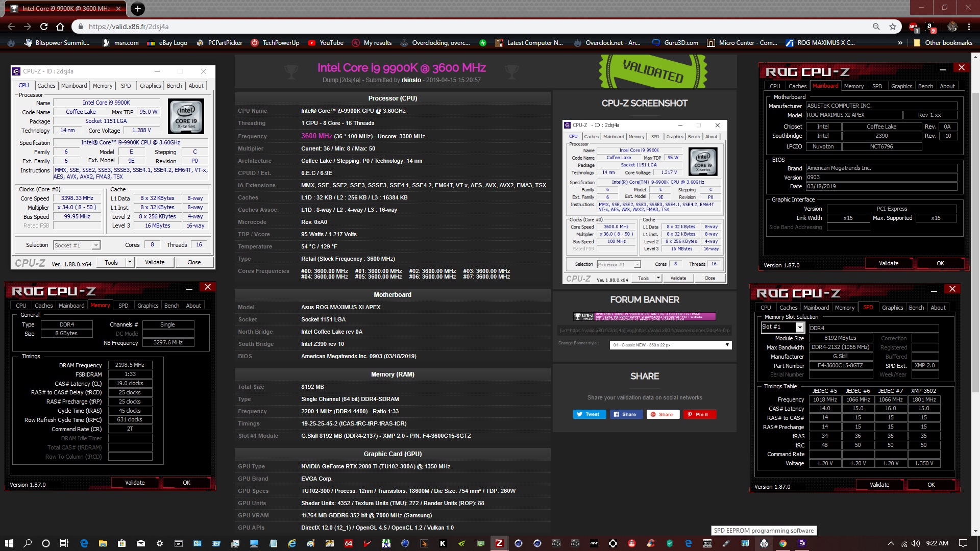Pin the validation on Pinterest

[x=700, y=414]
